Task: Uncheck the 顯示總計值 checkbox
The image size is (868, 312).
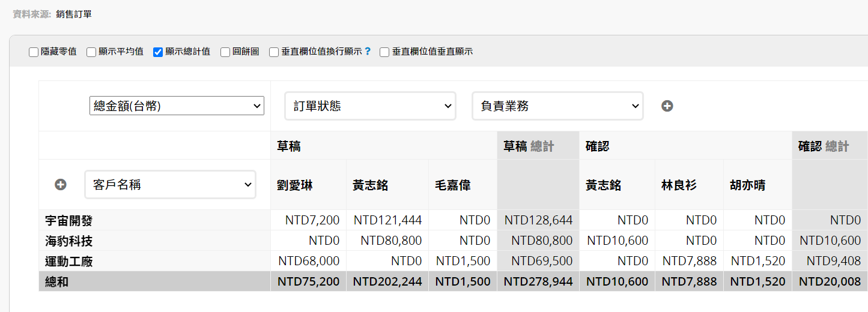Action: point(158,52)
